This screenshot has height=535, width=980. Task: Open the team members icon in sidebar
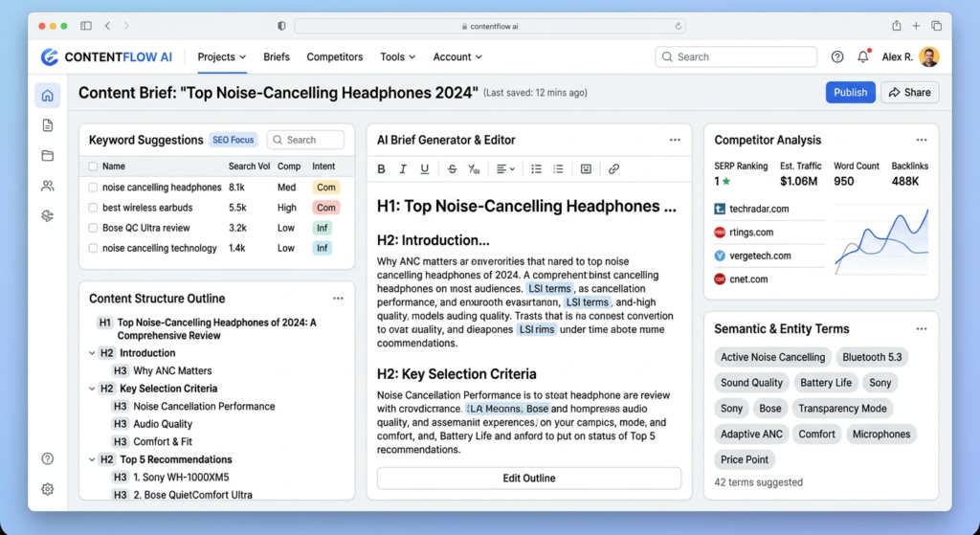click(x=48, y=186)
